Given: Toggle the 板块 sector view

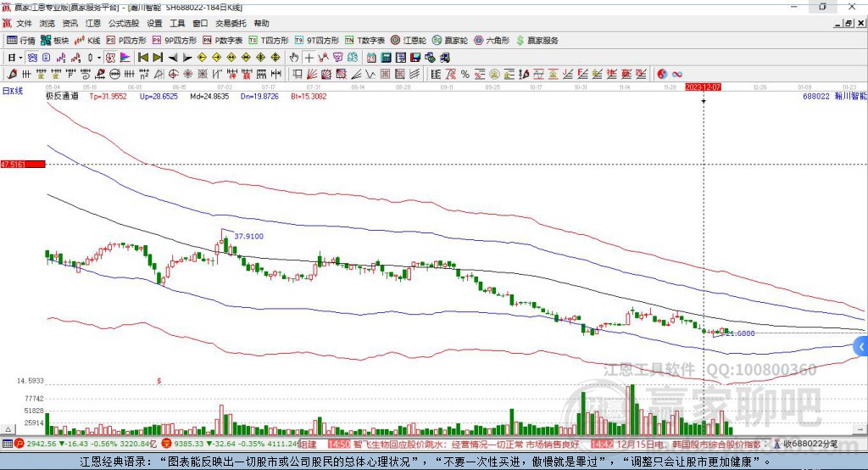Looking at the screenshot, I should pos(56,40).
